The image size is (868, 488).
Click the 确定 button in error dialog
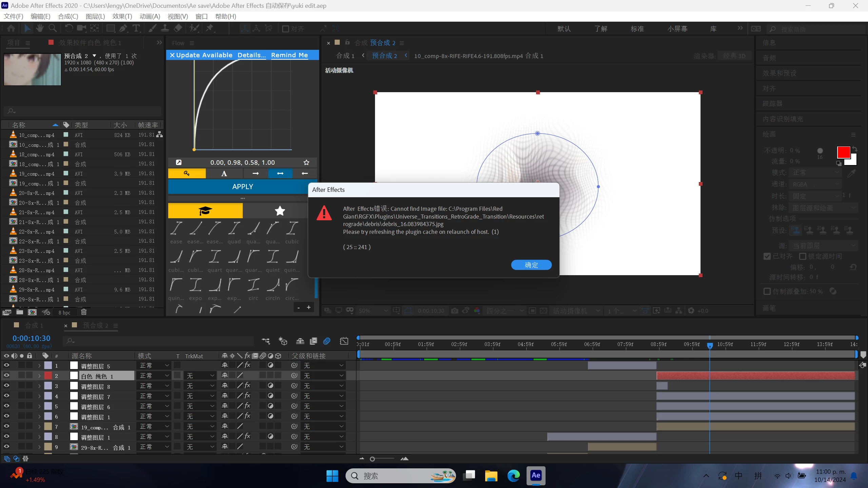[x=531, y=265]
